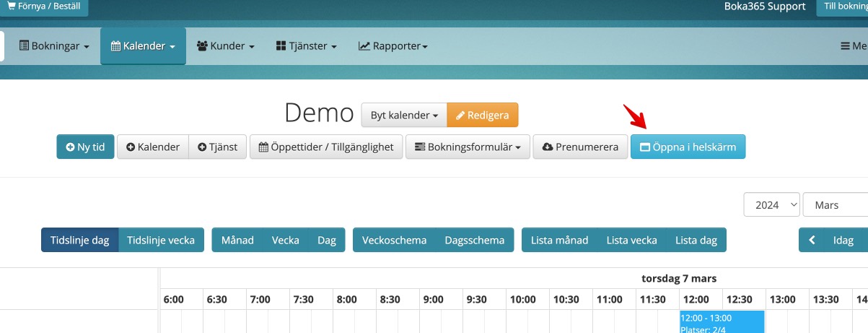Open the 2024 year selector
This screenshot has height=333, width=868.
pyautogui.click(x=771, y=204)
